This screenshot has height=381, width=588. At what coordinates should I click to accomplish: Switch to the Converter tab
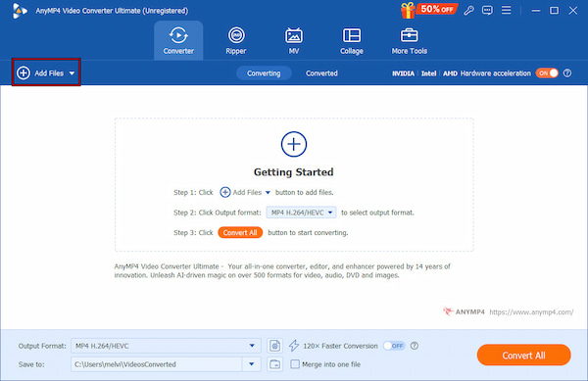(x=178, y=40)
